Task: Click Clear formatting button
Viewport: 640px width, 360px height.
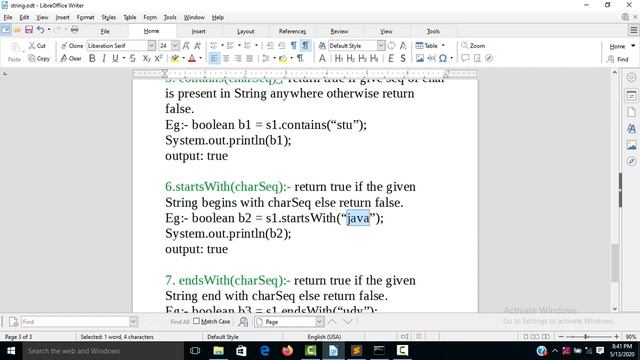Action: [x=71, y=58]
